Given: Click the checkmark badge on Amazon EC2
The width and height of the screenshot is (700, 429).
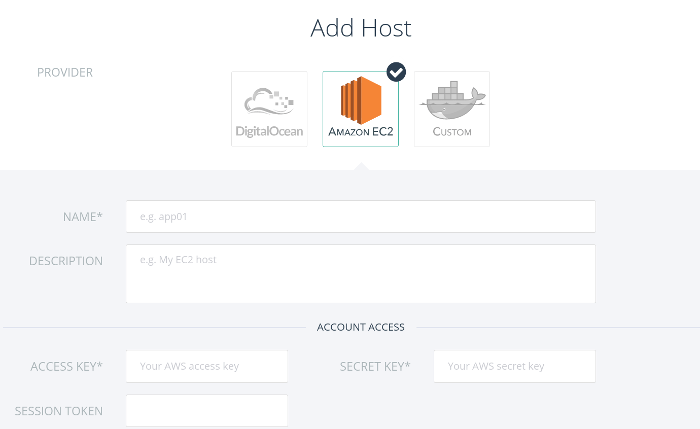Looking at the screenshot, I should click(x=396, y=72).
